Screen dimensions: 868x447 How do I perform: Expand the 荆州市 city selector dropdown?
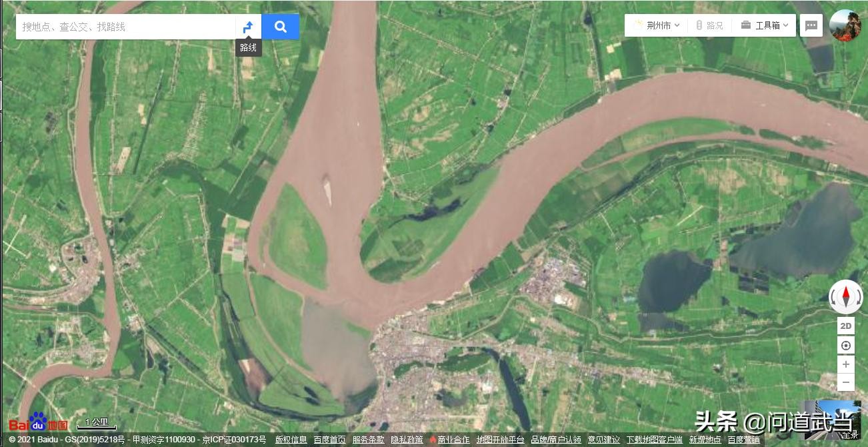[x=657, y=25]
